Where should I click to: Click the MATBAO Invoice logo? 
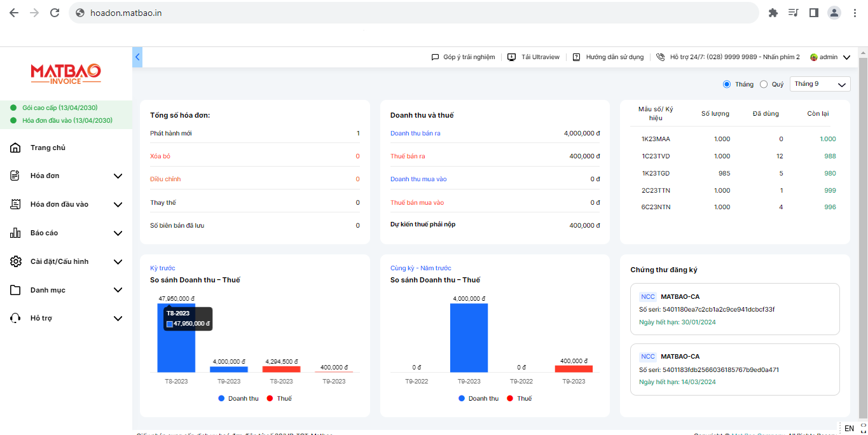65,74
